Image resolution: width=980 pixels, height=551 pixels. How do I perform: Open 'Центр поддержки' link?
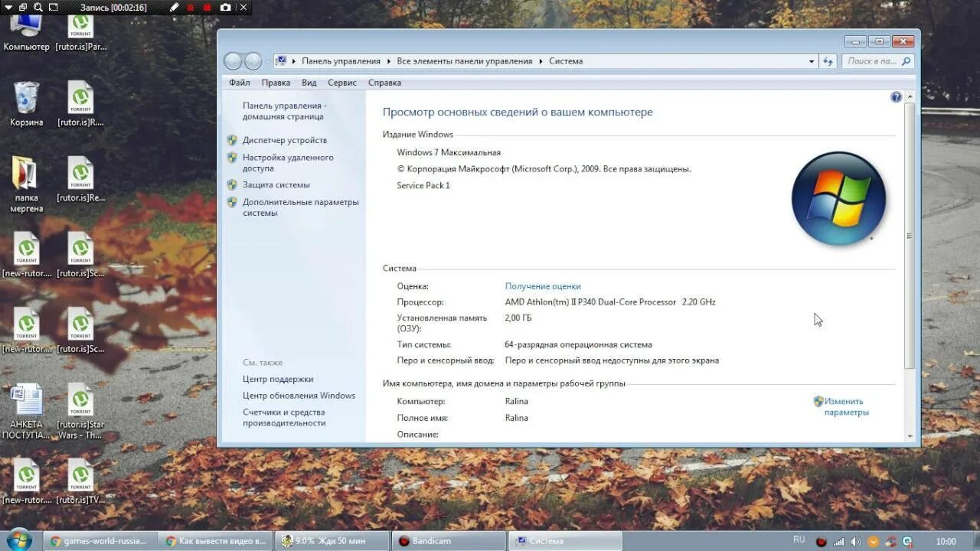[x=278, y=379]
